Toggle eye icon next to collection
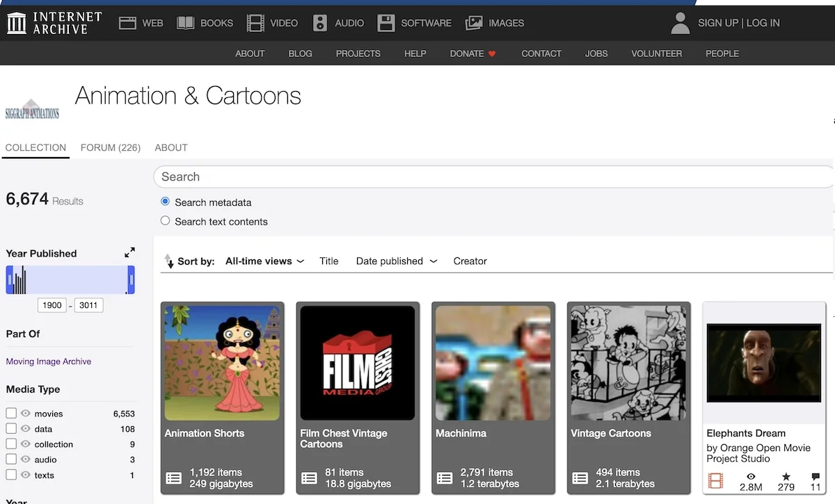This screenshot has width=835, height=504. pyautogui.click(x=26, y=444)
